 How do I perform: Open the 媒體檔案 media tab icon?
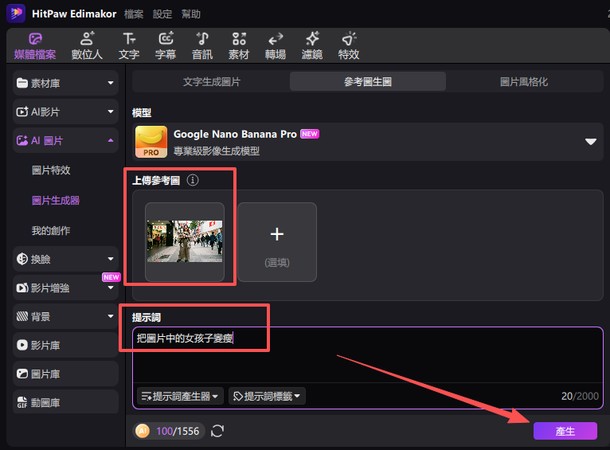(35, 39)
